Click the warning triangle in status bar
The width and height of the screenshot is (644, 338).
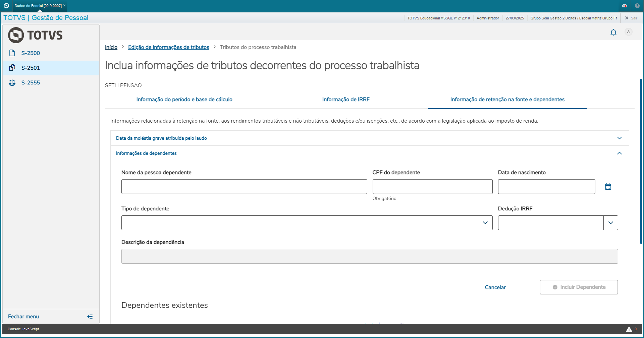629,329
